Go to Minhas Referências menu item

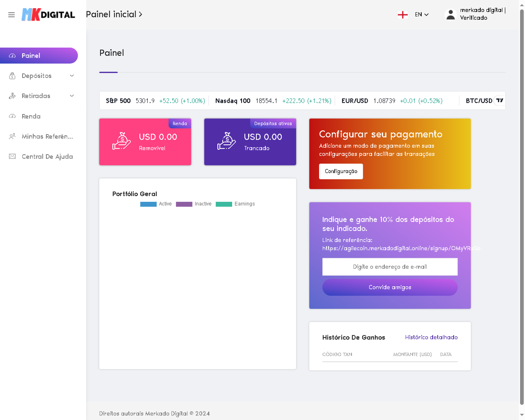click(47, 136)
